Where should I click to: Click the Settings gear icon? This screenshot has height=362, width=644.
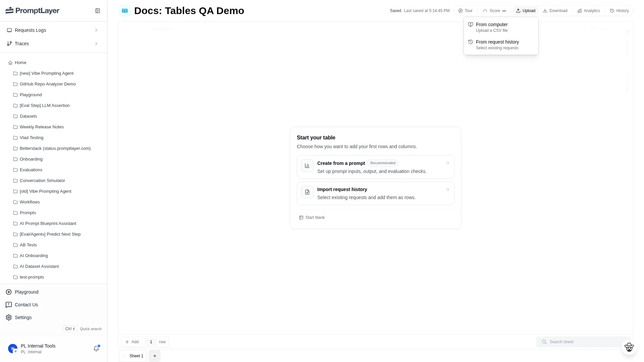[x=9, y=317]
